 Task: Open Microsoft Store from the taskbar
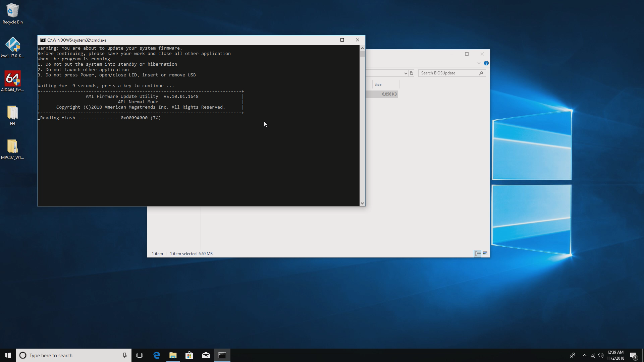[190, 355]
